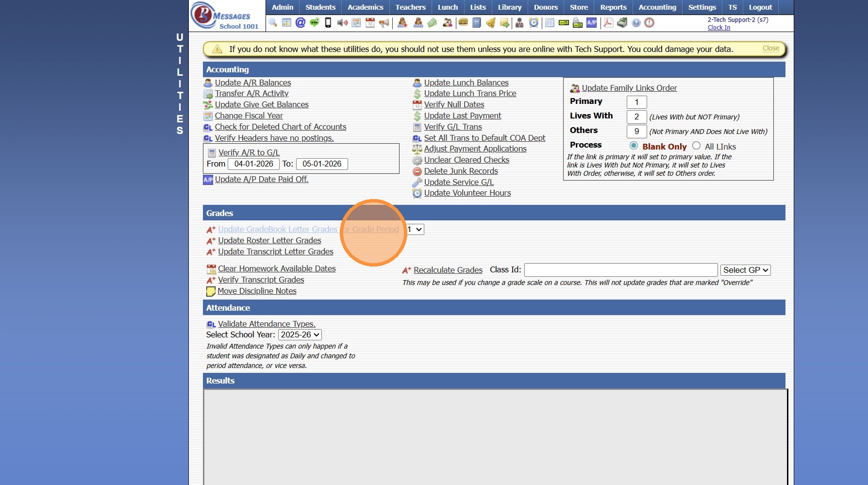Click the mobile phone toolbar icon

tap(328, 23)
